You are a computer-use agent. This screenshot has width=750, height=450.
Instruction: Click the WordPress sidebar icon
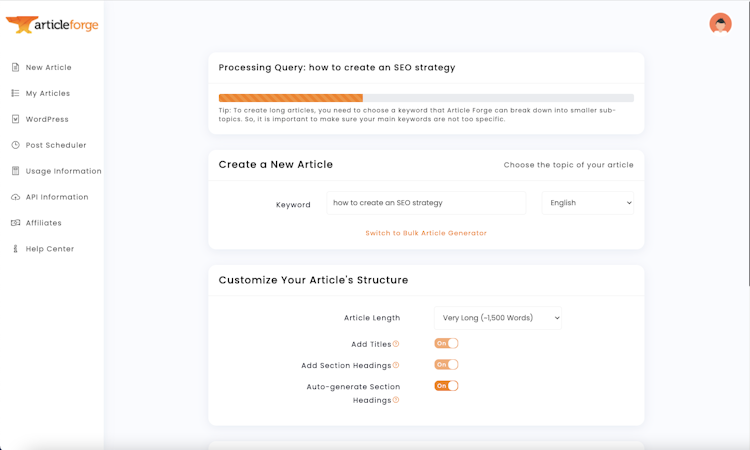pos(15,120)
